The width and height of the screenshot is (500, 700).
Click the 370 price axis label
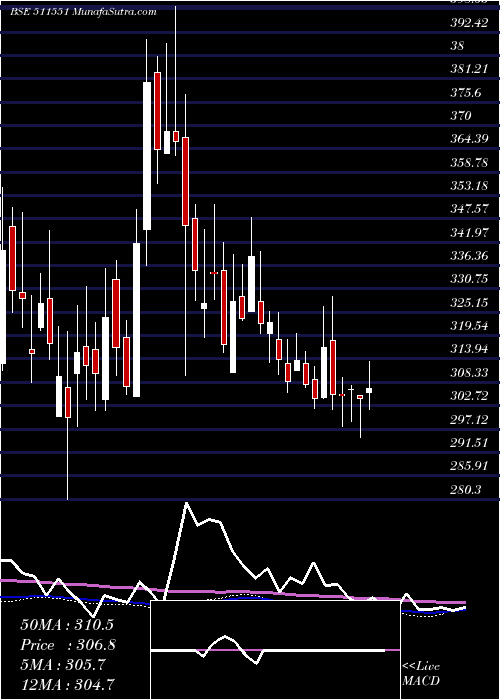(461, 116)
